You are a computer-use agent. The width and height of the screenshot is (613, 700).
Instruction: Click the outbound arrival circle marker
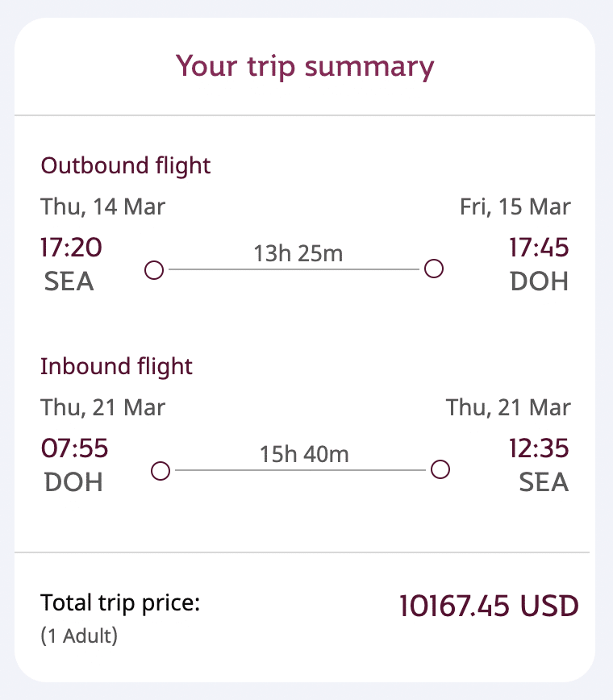[x=434, y=269]
